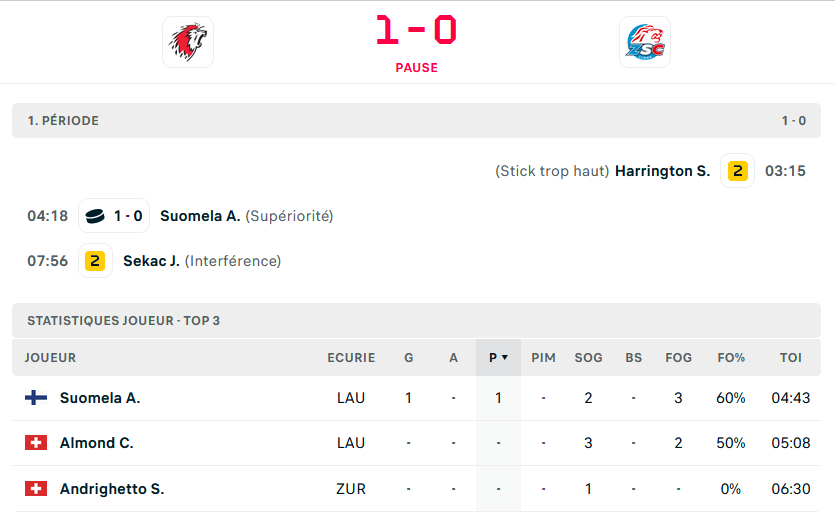
Task: Click the ZSC Lions team logo
Action: 645,42
